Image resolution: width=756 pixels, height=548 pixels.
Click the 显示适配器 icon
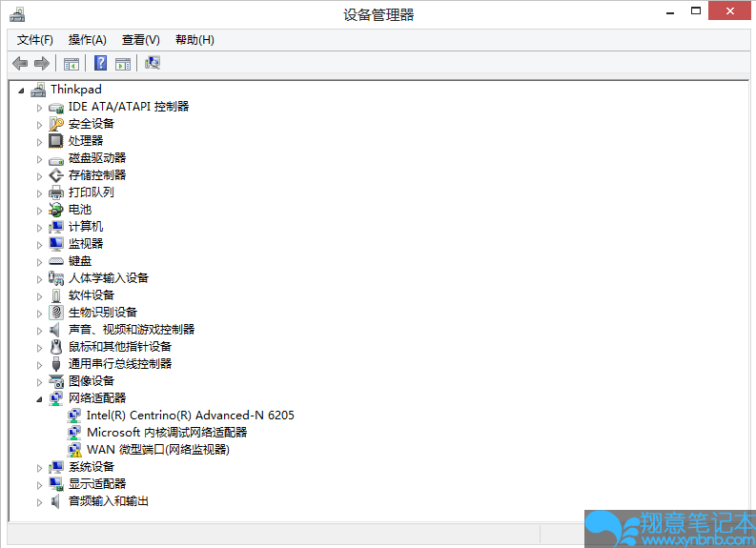56,484
